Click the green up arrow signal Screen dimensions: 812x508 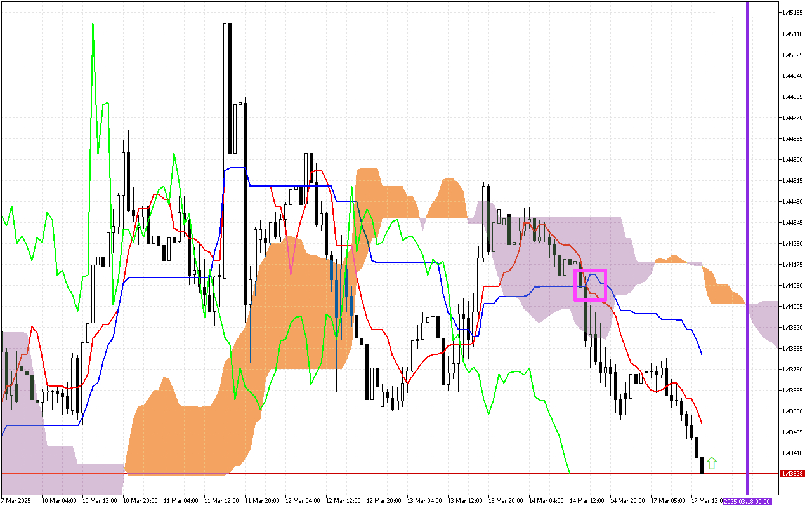pos(712,464)
